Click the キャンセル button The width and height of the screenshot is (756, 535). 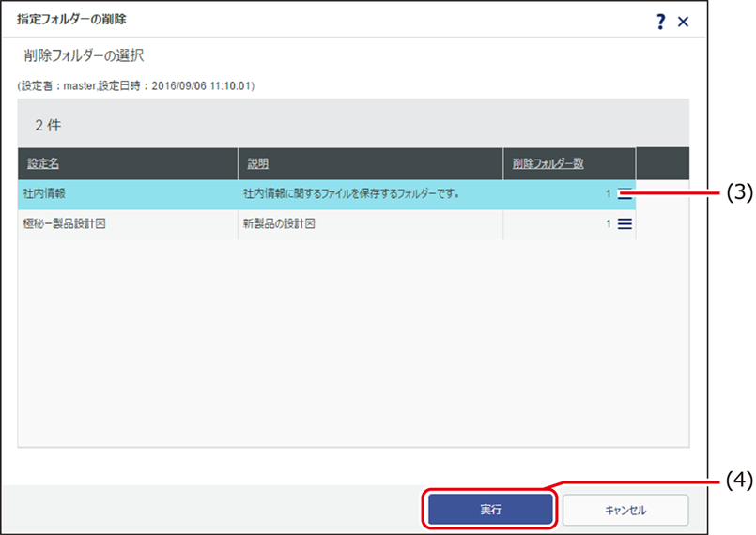click(x=625, y=510)
